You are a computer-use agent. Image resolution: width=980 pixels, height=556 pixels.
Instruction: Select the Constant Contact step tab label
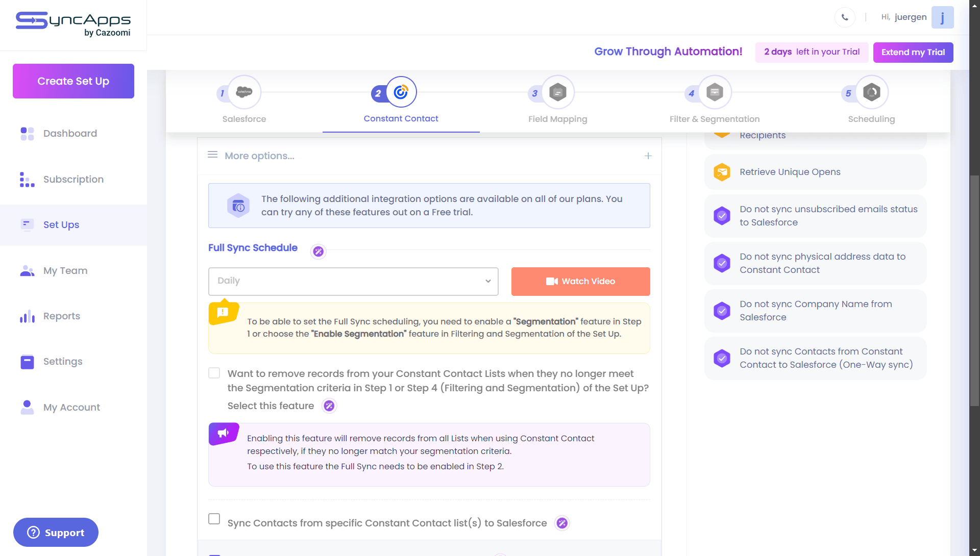coord(401,119)
